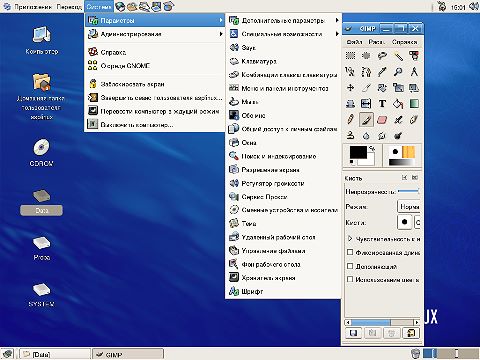Choose the Разрешение экрана entry
Viewport: 480px width, 360px height.
click(x=284, y=170)
